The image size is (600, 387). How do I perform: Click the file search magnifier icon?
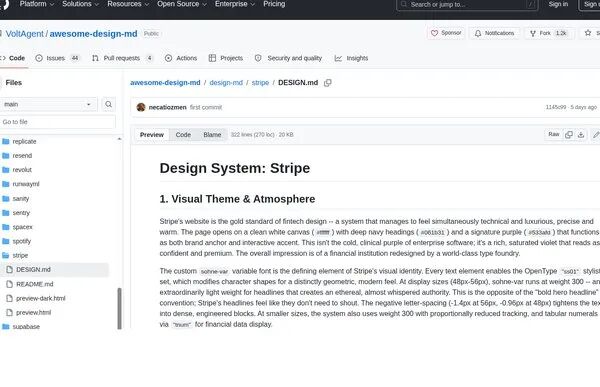(x=108, y=104)
